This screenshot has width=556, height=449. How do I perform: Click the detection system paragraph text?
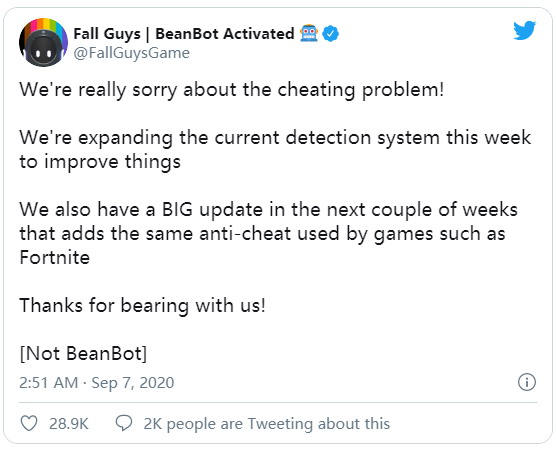point(275,149)
